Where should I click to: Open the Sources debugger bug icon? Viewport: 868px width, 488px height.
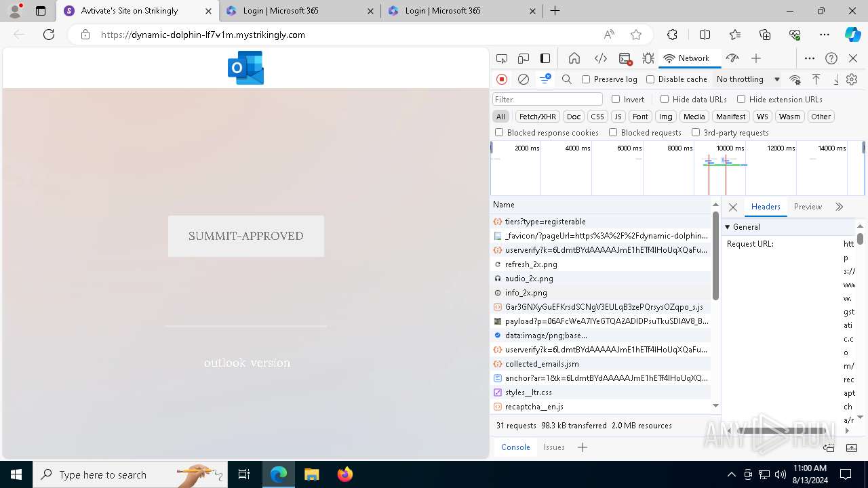(x=648, y=58)
